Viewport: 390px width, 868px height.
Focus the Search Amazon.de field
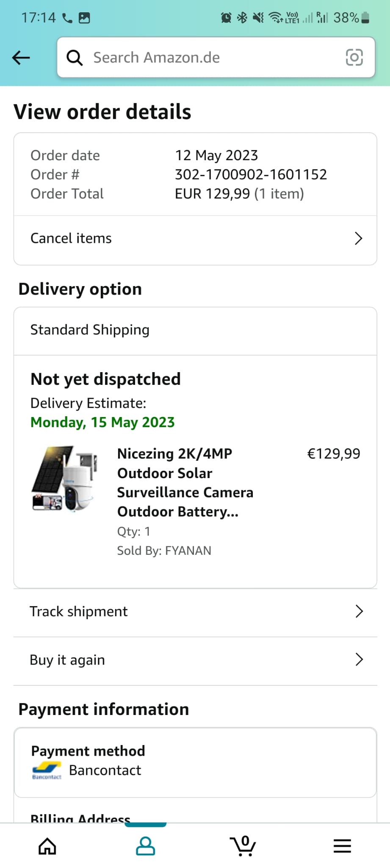[212, 58]
